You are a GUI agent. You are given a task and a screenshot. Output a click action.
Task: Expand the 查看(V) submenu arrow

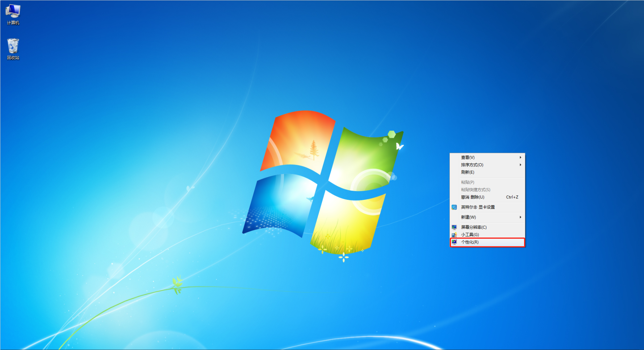click(520, 157)
